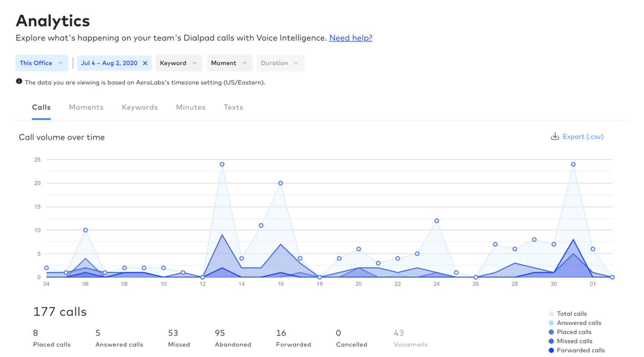Screen dimensions: 644x357
Task: Click the Placed calls stat showing 8
Action: click(x=52, y=338)
